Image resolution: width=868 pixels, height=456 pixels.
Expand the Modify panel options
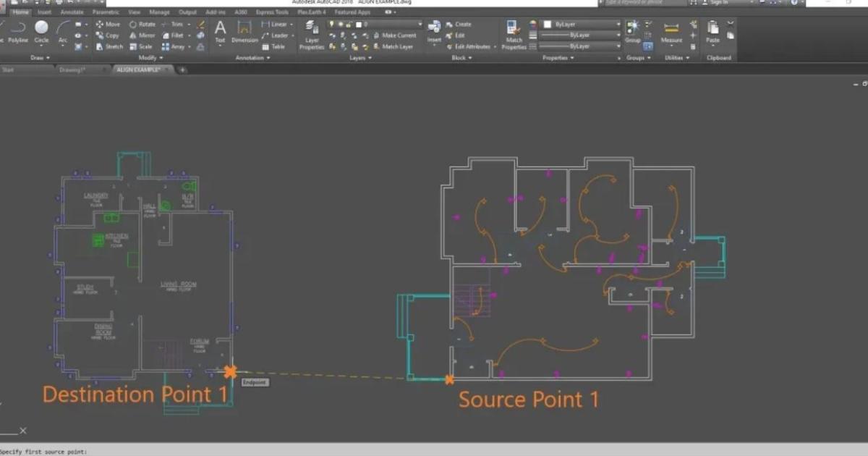point(150,58)
